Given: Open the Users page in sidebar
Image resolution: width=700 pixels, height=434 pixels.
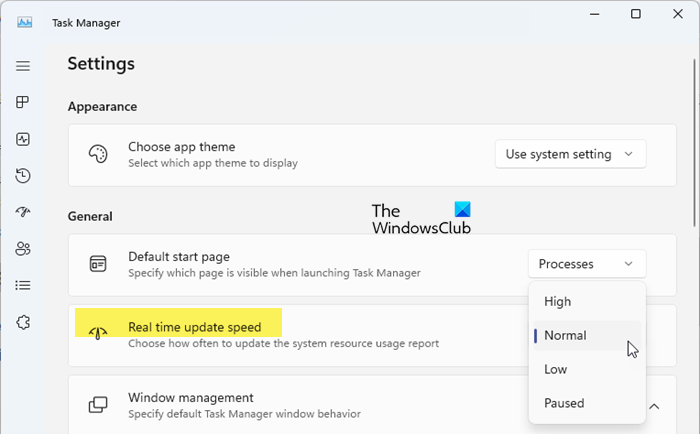Looking at the screenshot, I should (23, 248).
